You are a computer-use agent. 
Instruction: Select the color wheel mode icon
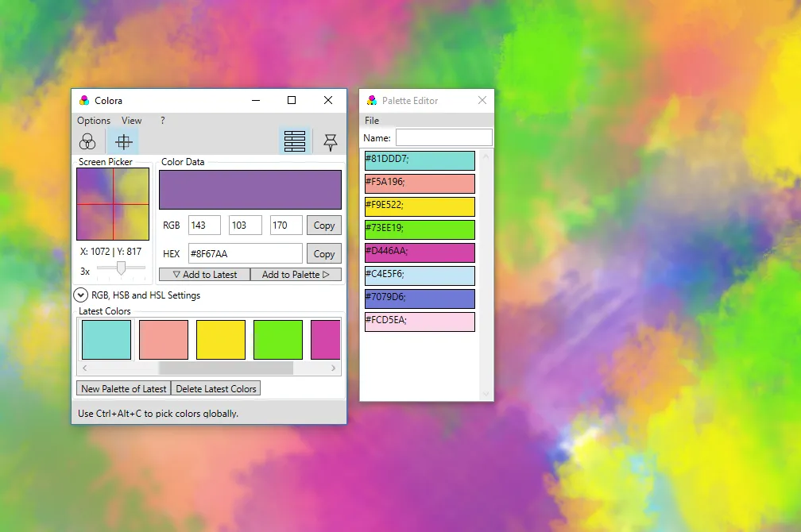click(x=87, y=141)
